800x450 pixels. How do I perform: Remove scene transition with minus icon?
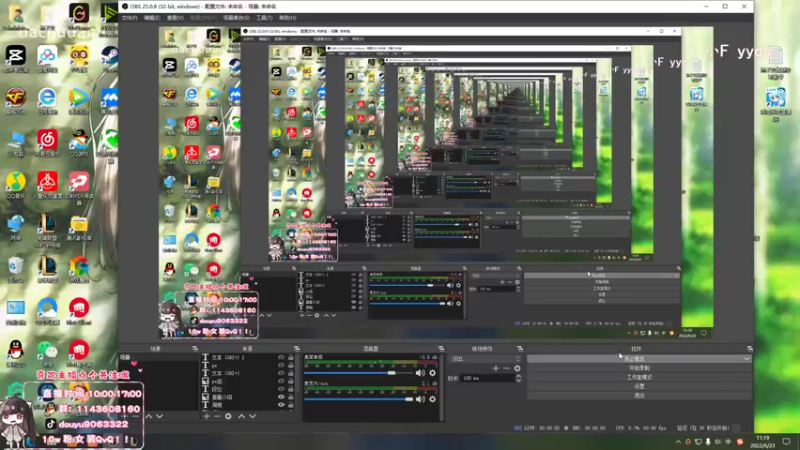[506, 368]
